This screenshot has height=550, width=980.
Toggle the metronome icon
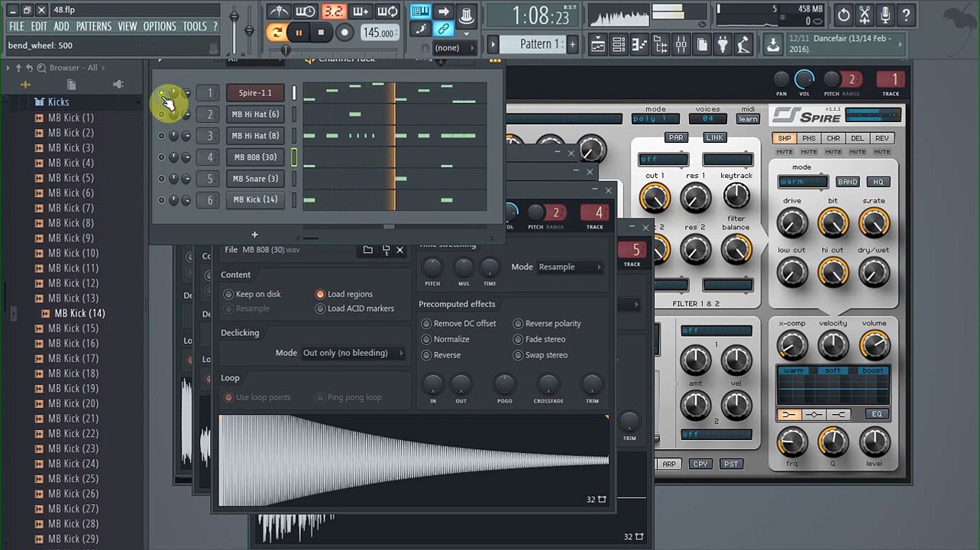pos(279,11)
